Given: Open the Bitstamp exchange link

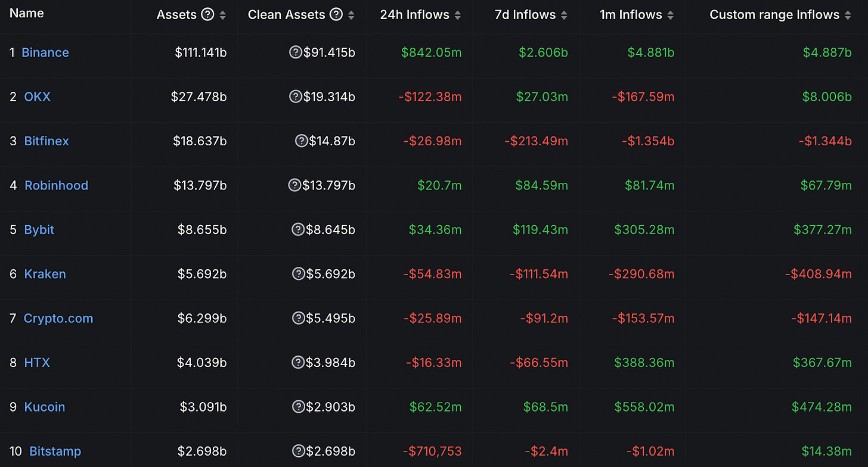Looking at the screenshot, I should (55, 452).
